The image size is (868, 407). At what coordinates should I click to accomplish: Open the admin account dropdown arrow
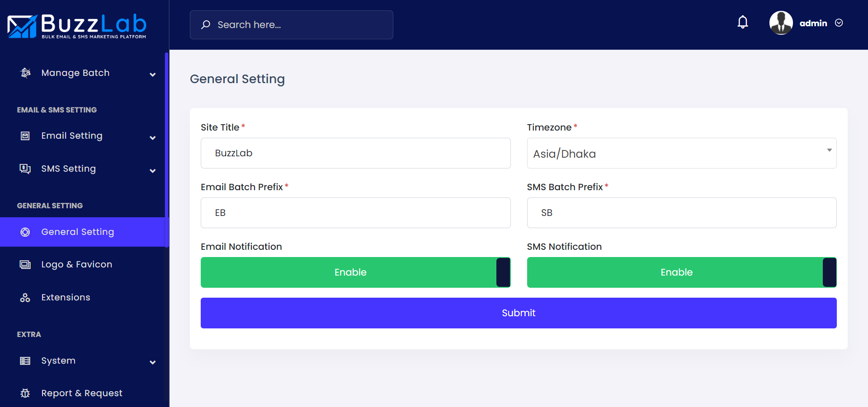coord(839,23)
